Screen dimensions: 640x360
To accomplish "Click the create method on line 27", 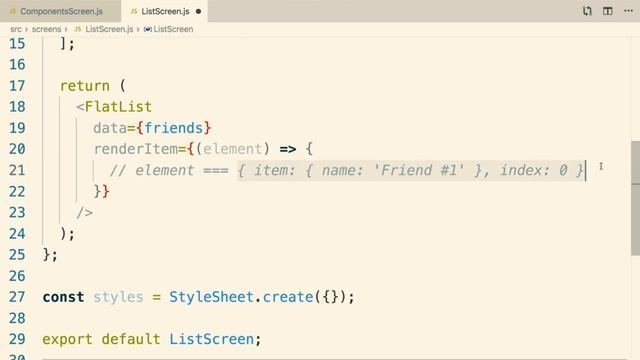I will click(x=287, y=297).
